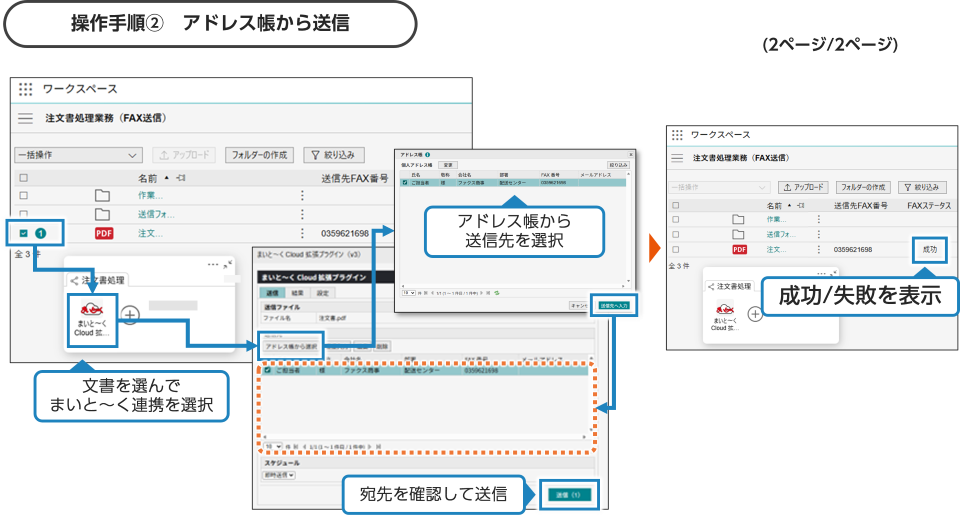Click アップロード button in right window
Viewport: 960px width, 516px height.
coord(803,187)
